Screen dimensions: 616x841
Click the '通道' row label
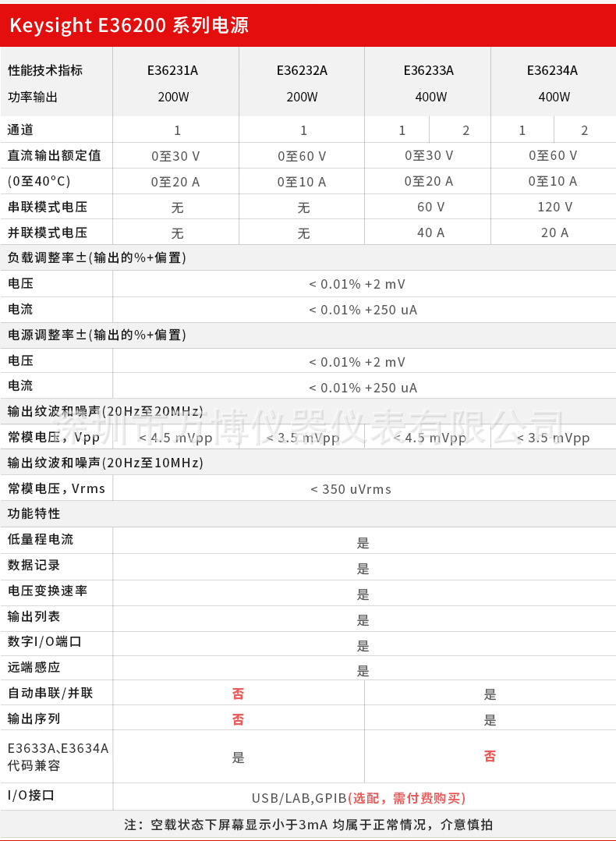coord(20,130)
